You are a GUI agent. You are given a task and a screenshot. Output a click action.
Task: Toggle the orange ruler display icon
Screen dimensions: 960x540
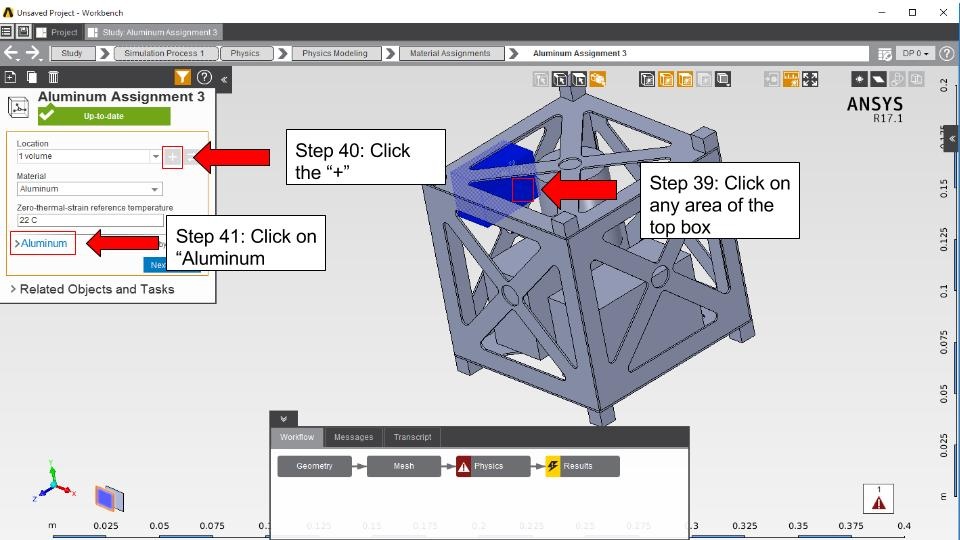pos(791,79)
